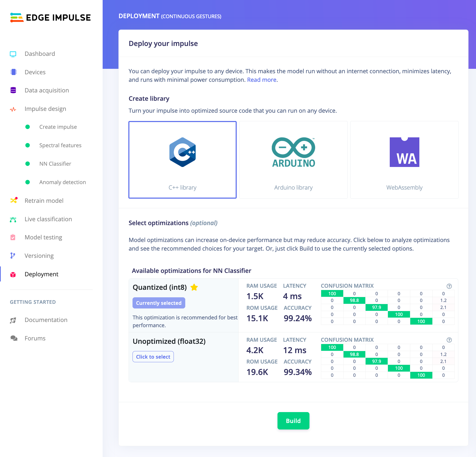Follow the Read more link
This screenshot has height=457, width=476.
(x=262, y=80)
